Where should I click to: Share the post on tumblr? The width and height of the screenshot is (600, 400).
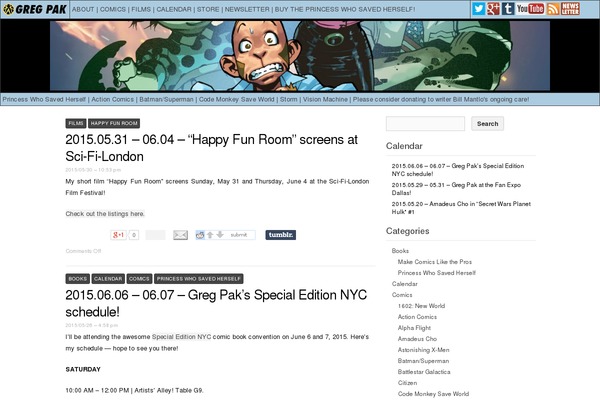click(x=280, y=235)
